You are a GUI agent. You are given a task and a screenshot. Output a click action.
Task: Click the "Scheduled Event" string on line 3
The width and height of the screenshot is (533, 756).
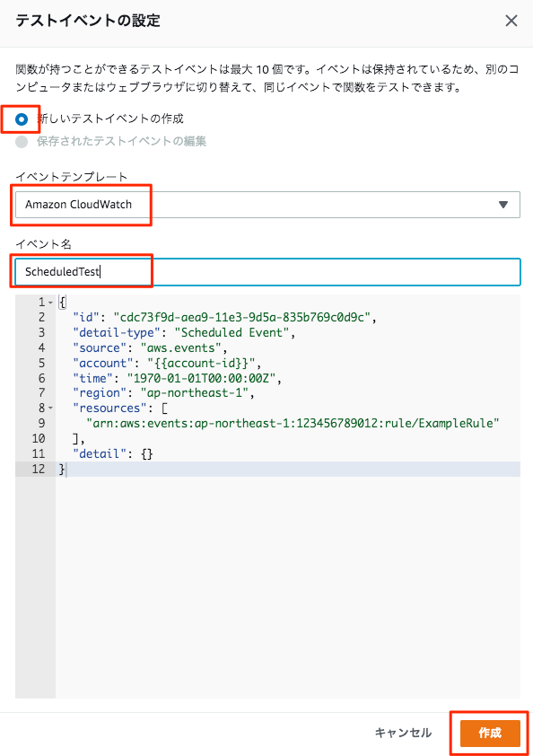click(x=232, y=333)
